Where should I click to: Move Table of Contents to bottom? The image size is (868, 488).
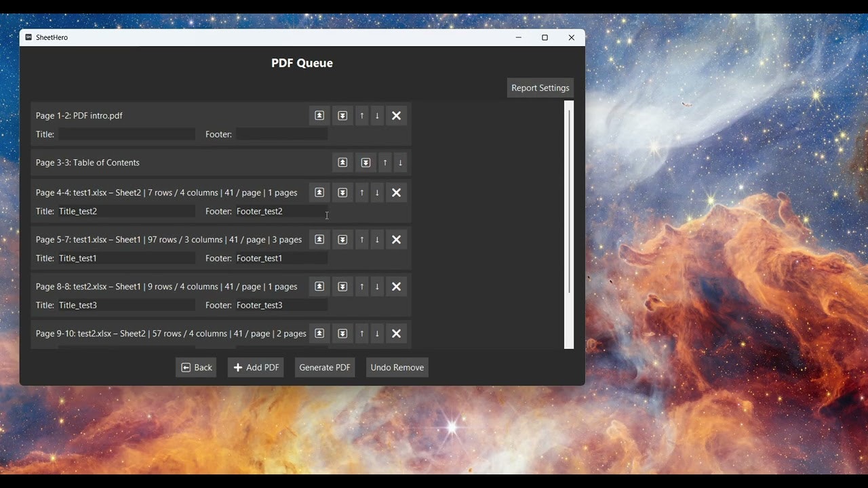pos(366,163)
